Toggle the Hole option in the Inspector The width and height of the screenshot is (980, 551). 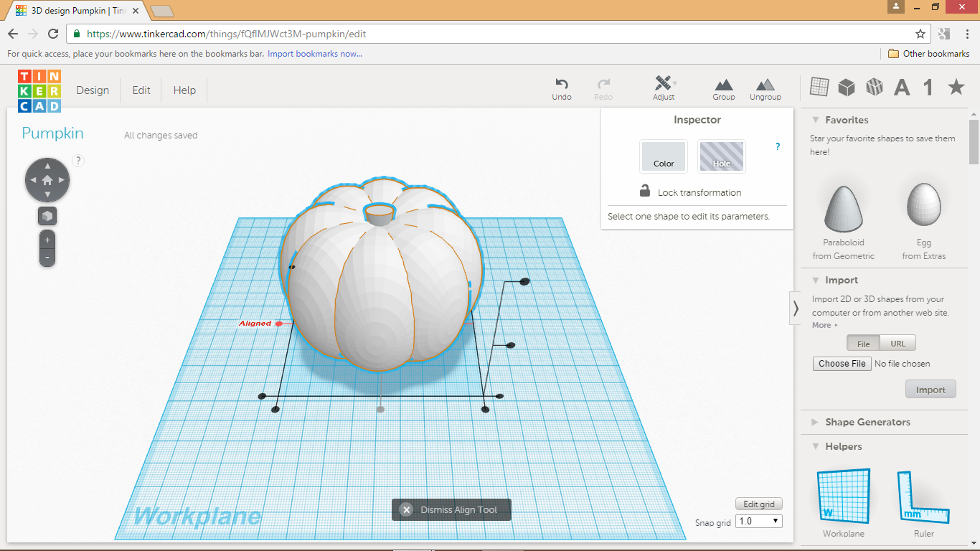(x=721, y=156)
